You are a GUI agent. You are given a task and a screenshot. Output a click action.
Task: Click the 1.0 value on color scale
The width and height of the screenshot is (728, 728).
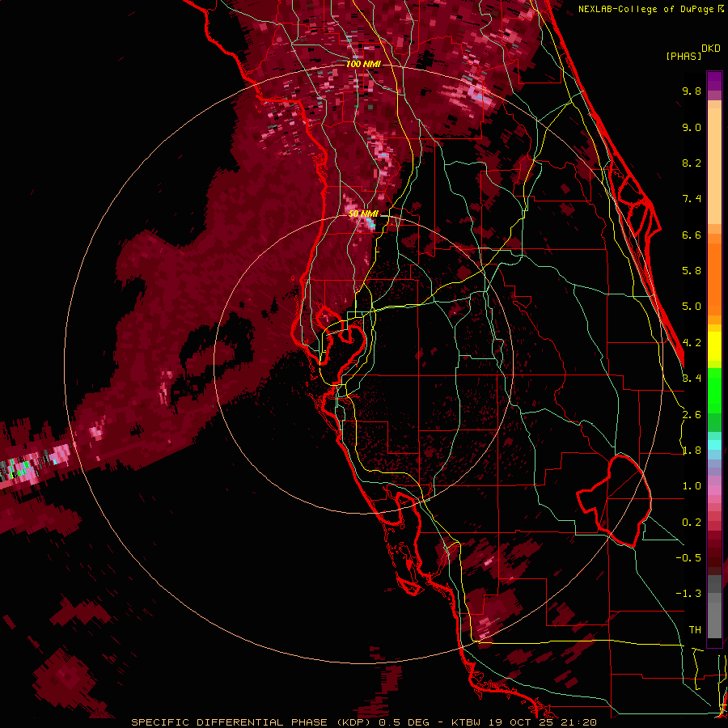[692, 486]
